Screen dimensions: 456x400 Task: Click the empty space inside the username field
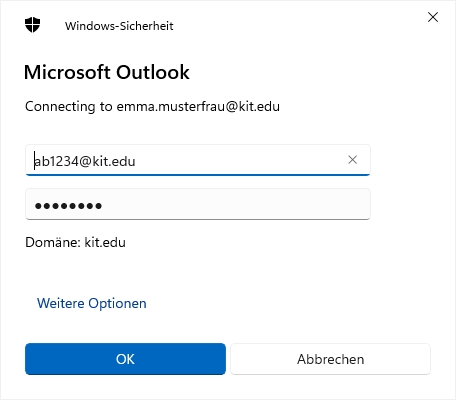(x=240, y=160)
